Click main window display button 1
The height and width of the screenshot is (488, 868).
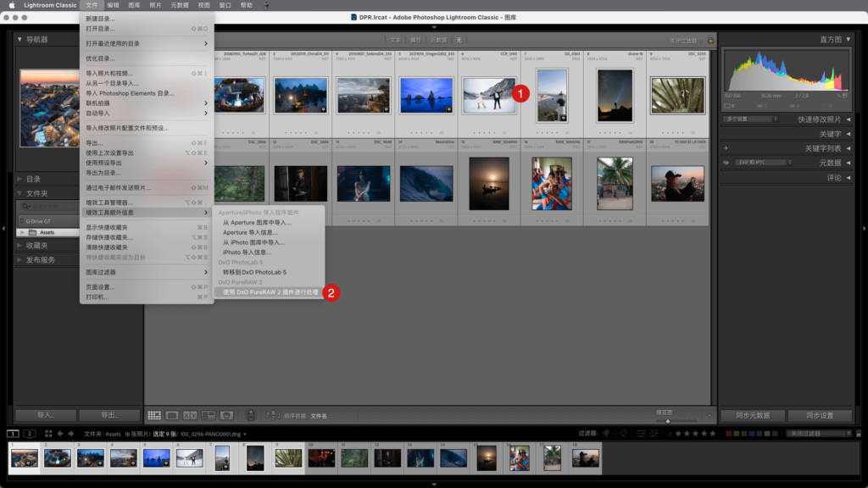(x=13, y=434)
